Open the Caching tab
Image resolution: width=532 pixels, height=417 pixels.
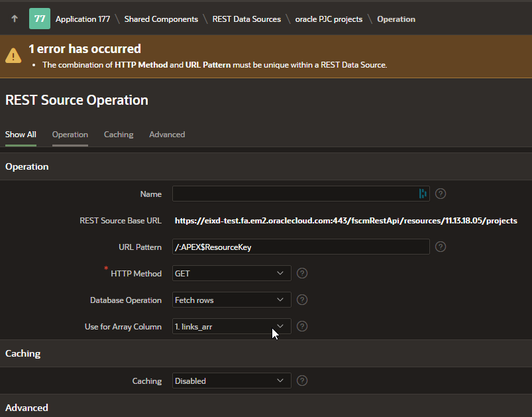(x=119, y=135)
